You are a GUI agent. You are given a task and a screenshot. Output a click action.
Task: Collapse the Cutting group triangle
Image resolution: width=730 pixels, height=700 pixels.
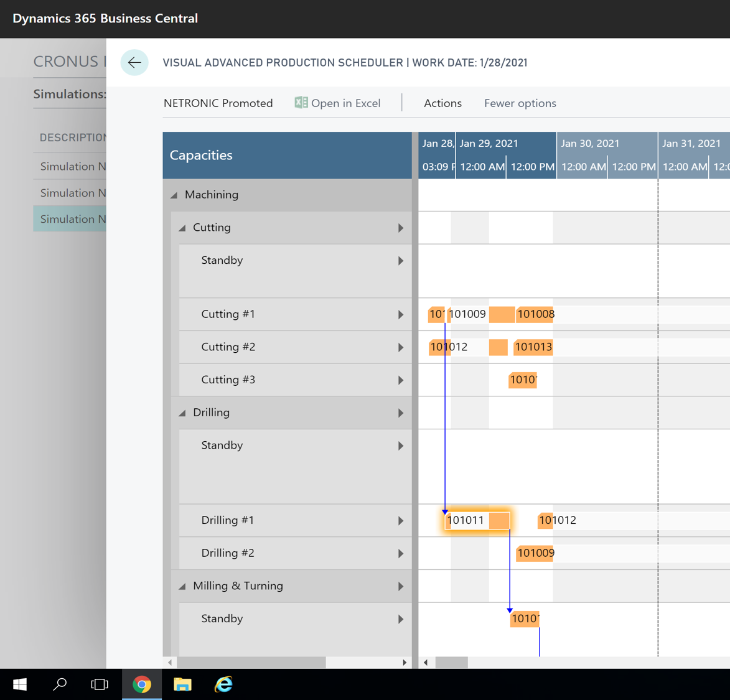click(x=182, y=228)
